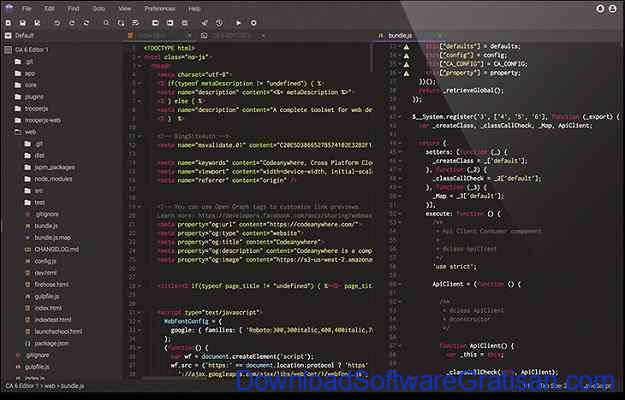Viewport: 625px width, 400px height.
Task: Open bundle.js in the file tree
Action: pyautogui.click(x=41, y=226)
